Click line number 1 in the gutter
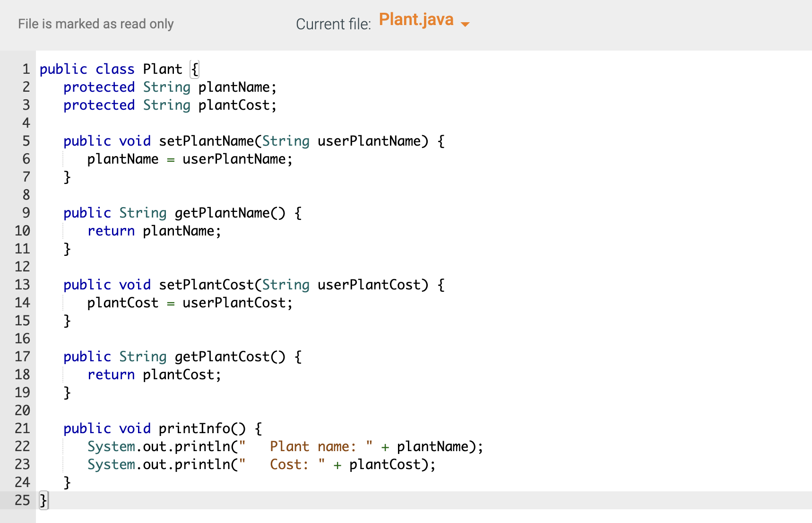Viewport: 812px width, 523px height. (26, 69)
